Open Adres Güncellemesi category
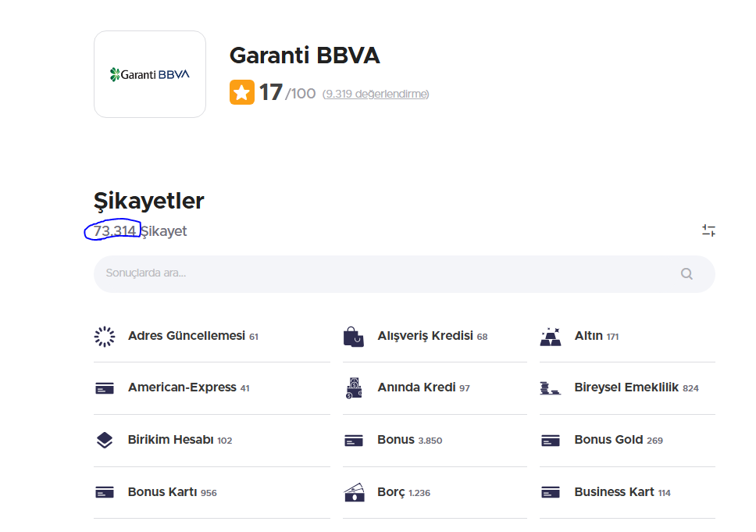 pyautogui.click(x=187, y=336)
